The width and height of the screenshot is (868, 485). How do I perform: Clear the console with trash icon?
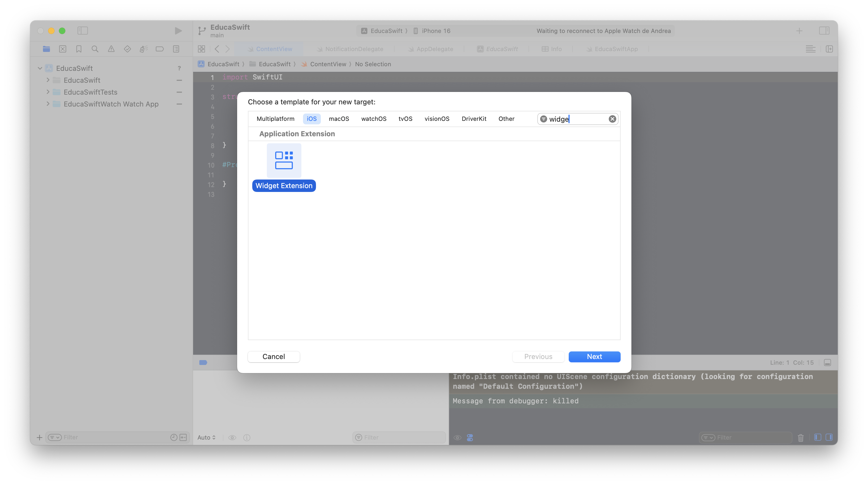pos(800,437)
